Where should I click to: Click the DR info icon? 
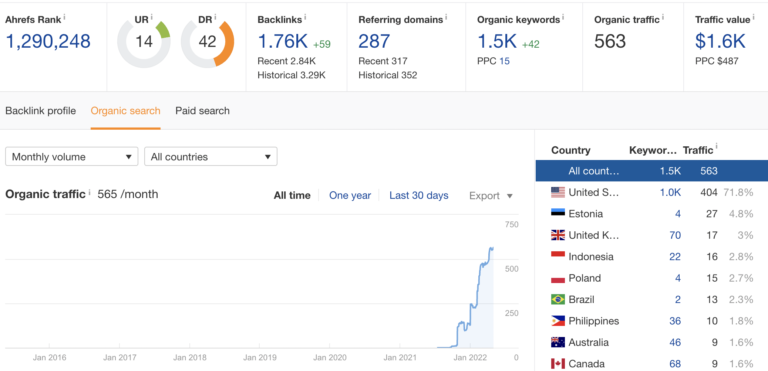click(215, 17)
